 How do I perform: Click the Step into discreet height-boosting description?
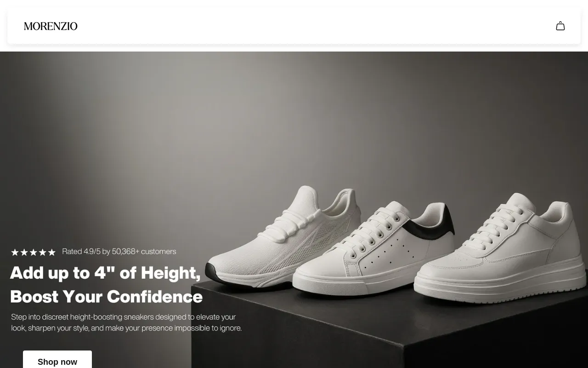[126, 322]
